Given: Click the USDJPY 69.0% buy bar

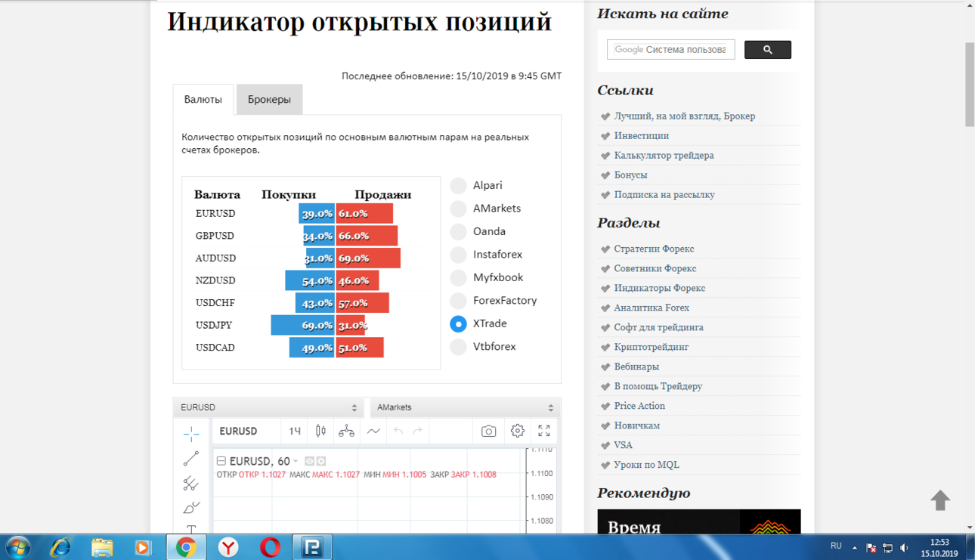Looking at the screenshot, I should click(302, 325).
